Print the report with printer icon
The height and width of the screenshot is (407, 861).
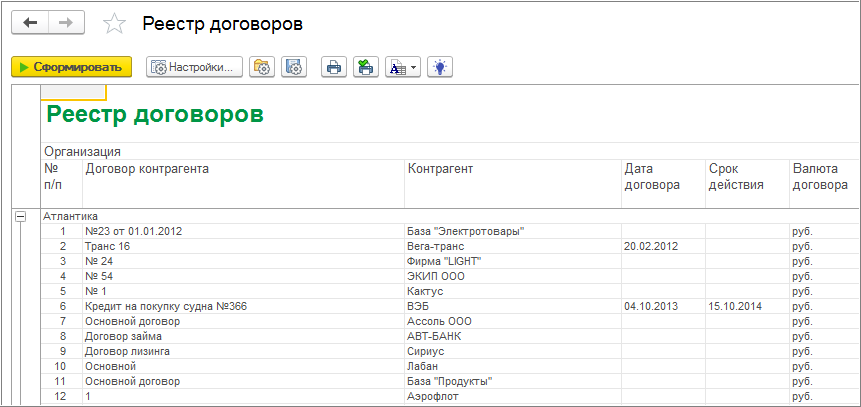[x=334, y=67]
